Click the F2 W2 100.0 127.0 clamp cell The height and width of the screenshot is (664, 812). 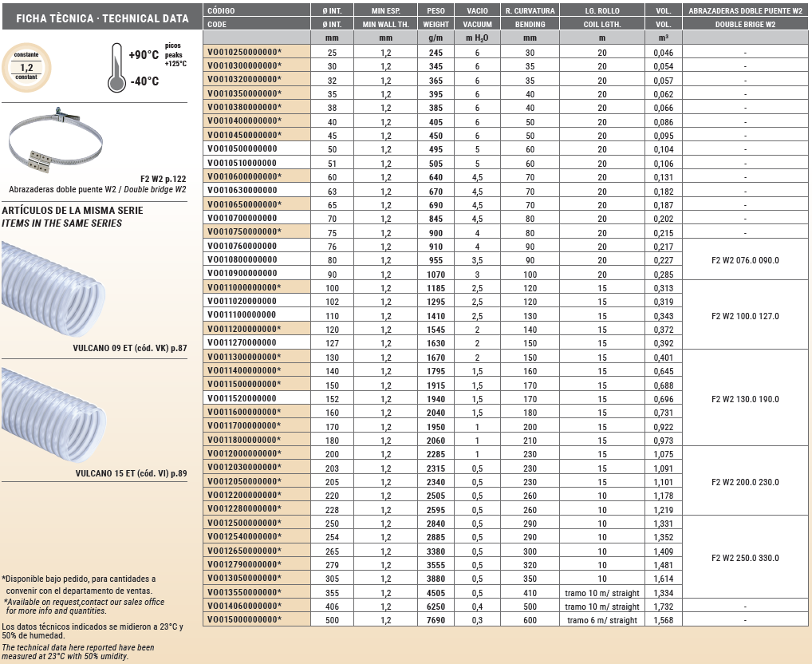pyautogui.click(x=745, y=316)
